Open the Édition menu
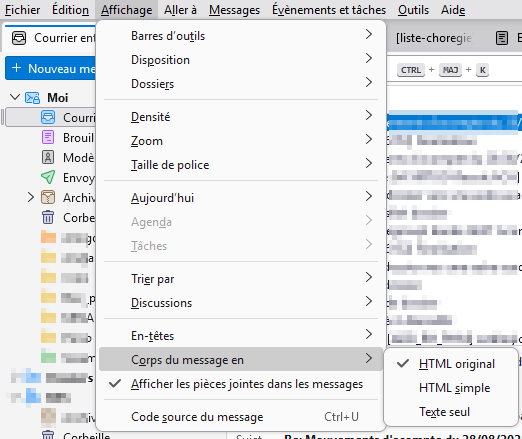The width and height of the screenshot is (522, 439). [70, 10]
